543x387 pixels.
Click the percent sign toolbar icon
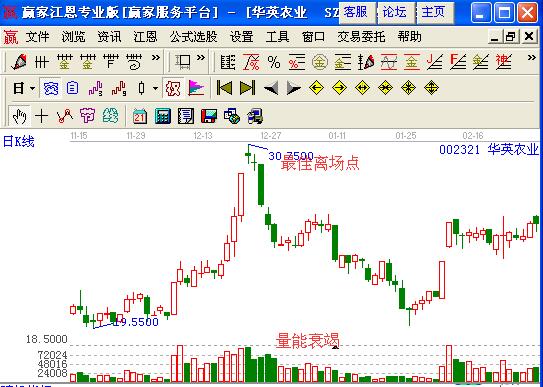click(x=274, y=62)
